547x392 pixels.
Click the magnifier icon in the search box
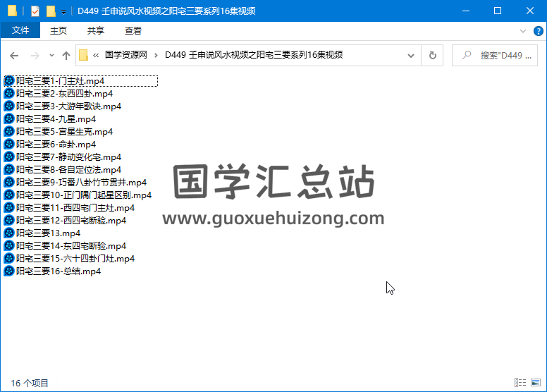pos(467,55)
